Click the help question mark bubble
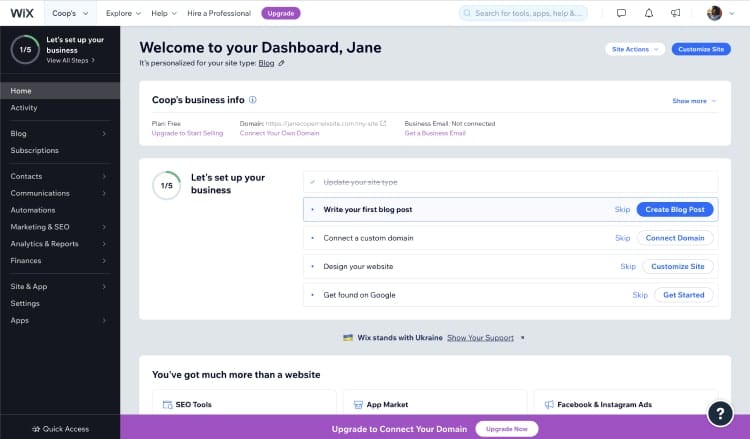Viewport: 750px width, 439px height. click(720, 413)
